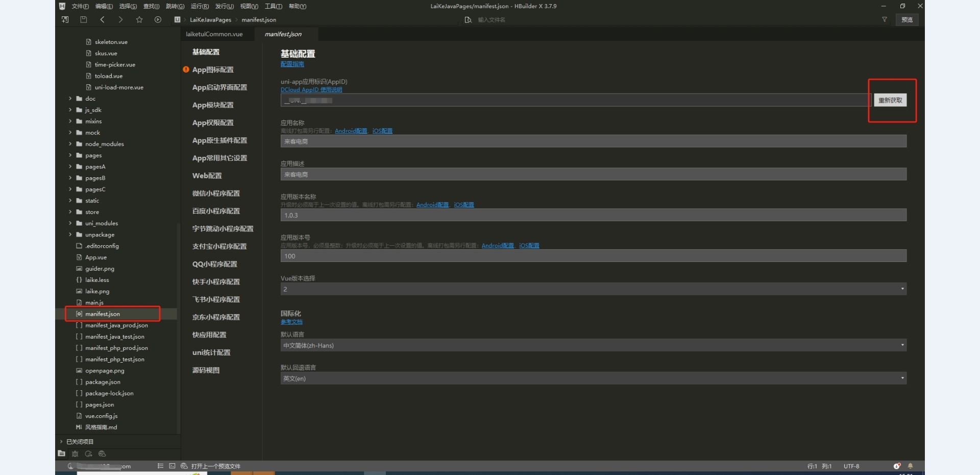Open the 默认语言 dropdown
980x475 pixels.
[593, 345]
